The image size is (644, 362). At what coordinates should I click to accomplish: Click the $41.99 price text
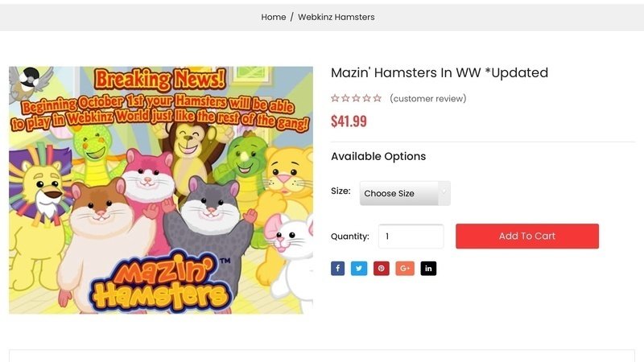coord(349,121)
